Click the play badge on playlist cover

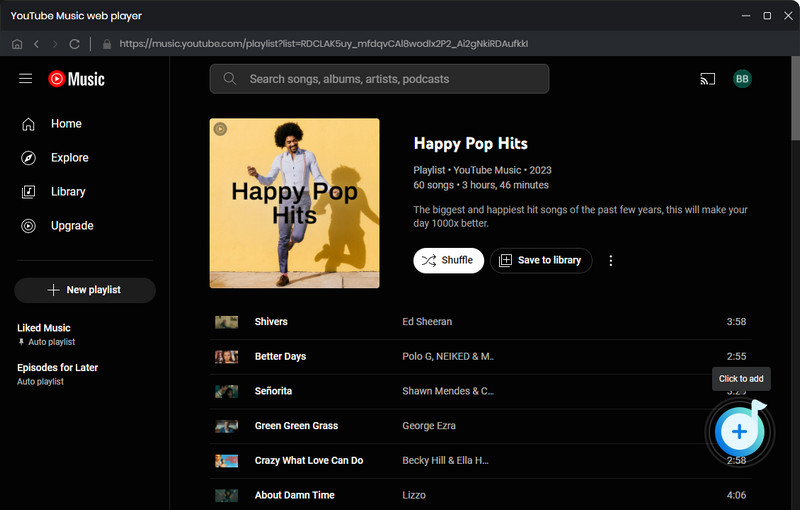pyautogui.click(x=220, y=129)
